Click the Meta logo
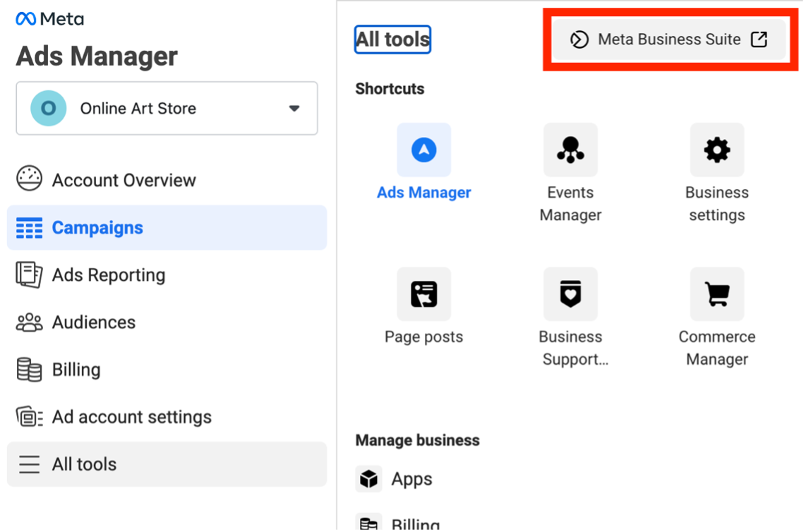 [49, 19]
